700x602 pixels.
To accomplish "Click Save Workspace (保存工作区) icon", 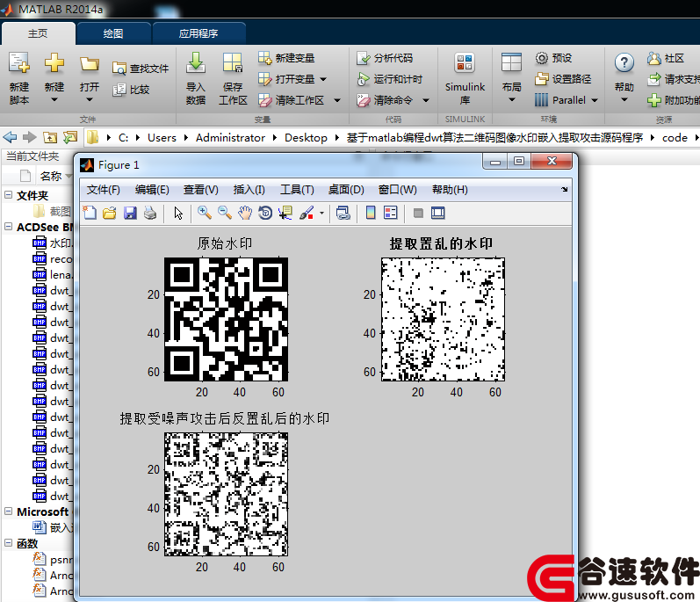I will pyautogui.click(x=233, y=62).
